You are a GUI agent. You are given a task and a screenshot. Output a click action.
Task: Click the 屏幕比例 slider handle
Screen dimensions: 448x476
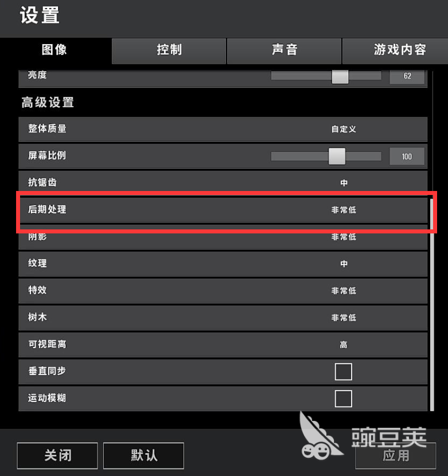click(337, 156)
